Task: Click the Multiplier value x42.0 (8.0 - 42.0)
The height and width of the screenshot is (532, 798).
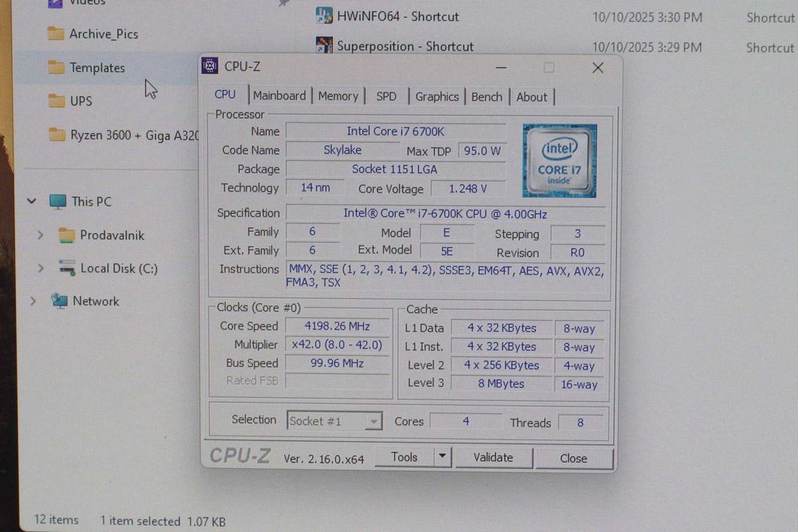Action: pyautogui.click(x=337, y=345)
